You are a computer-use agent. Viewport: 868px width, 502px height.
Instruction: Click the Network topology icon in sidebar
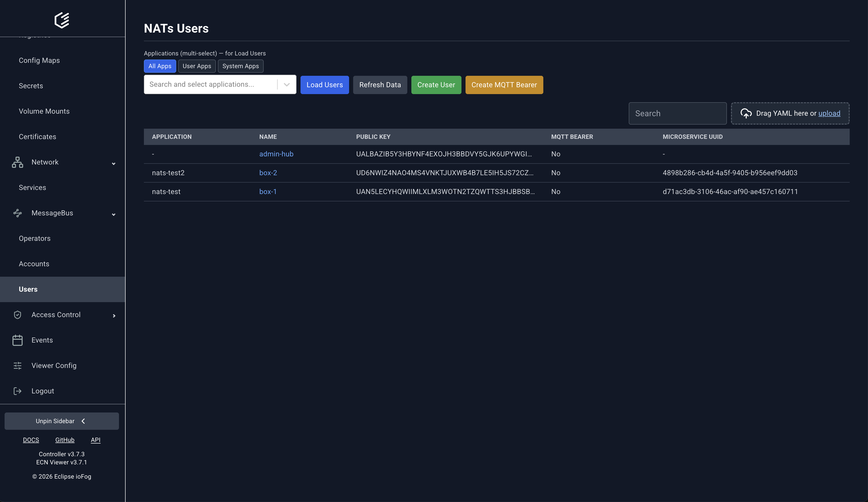click(x=17, y=162)
